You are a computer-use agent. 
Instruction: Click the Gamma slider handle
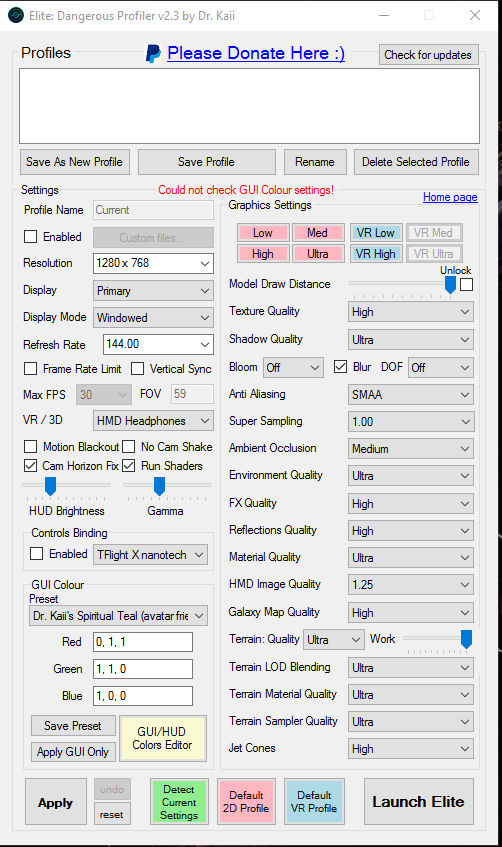click(159, 486)
